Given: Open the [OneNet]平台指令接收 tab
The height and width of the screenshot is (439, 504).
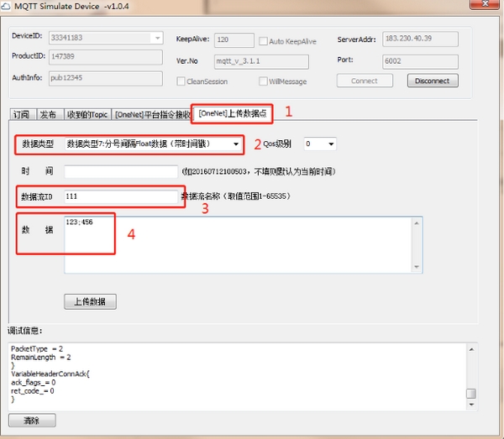Looking at the screenshot, I should tap(152, 114).
